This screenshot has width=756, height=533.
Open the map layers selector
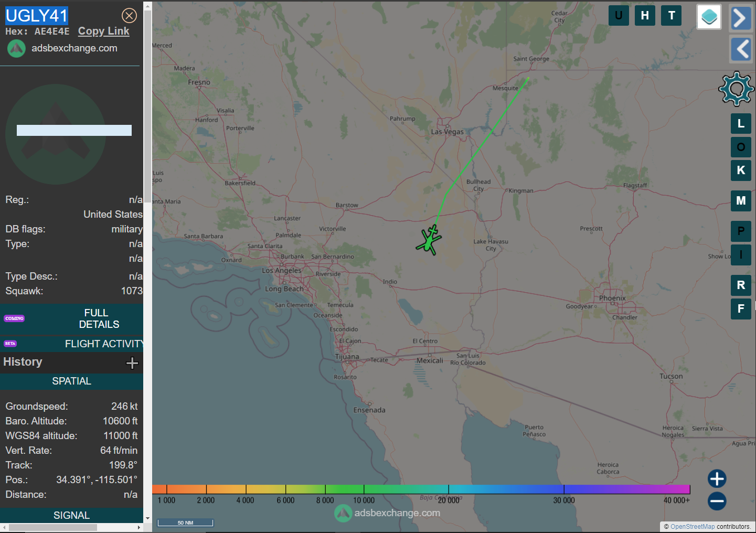[709, 17]
